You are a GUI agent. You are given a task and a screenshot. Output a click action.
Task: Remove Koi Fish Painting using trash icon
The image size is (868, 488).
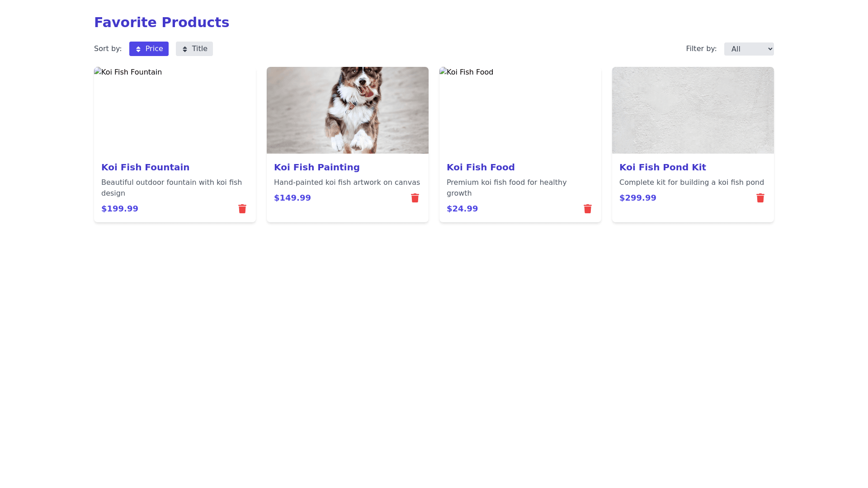(415, 198)
